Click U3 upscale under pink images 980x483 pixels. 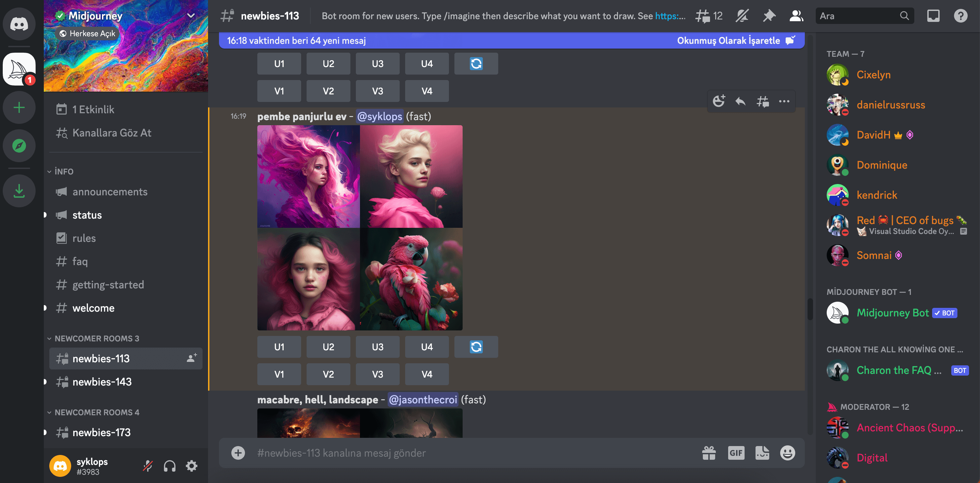click(377, 347)
